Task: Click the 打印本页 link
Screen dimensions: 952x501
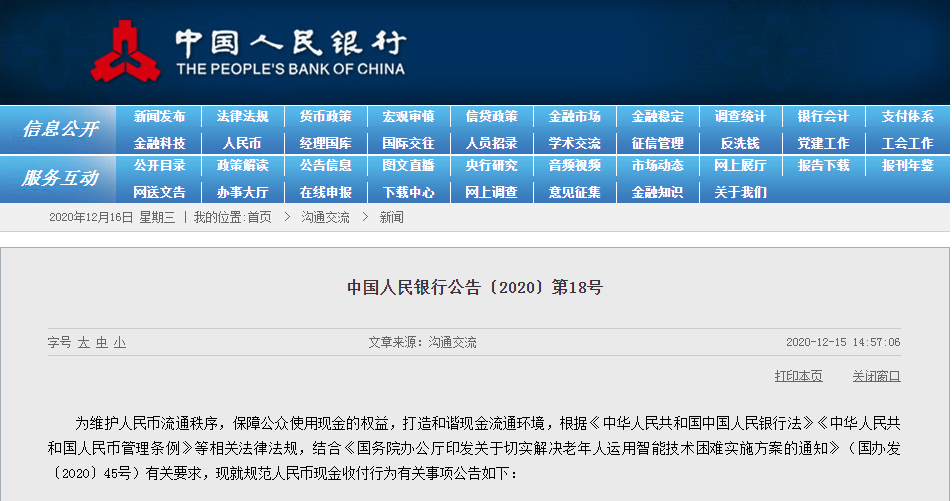Action: [798, 376]
